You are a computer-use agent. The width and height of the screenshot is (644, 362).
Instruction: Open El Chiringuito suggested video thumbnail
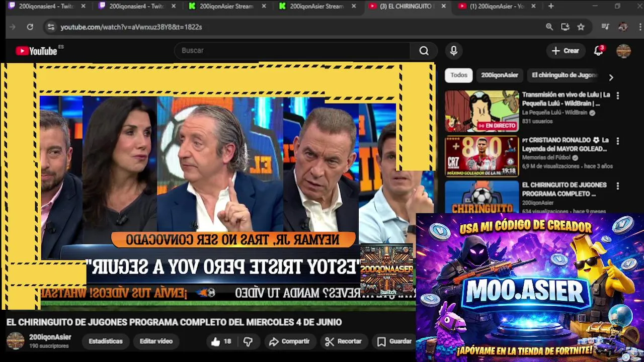[x=481, y=197]
